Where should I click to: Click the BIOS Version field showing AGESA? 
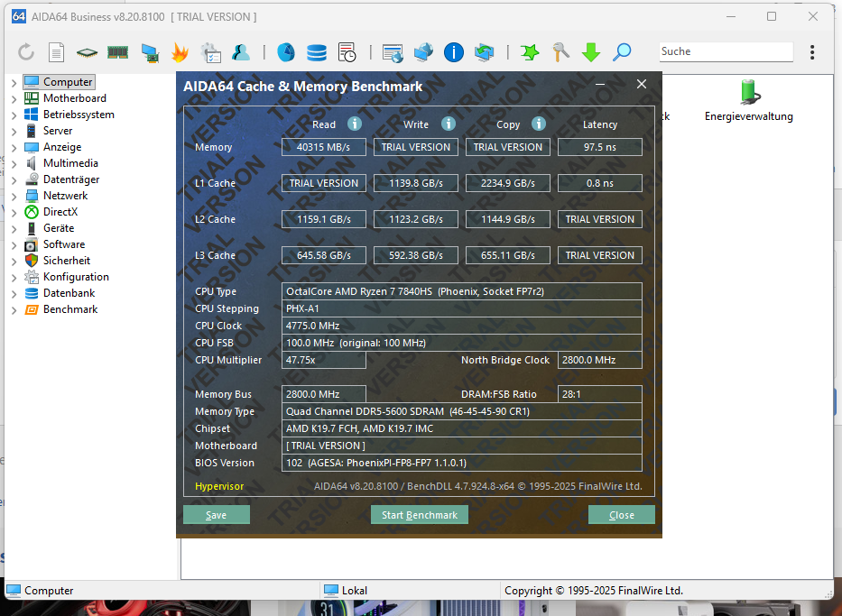pyautogui.click(x=462, y=463)
